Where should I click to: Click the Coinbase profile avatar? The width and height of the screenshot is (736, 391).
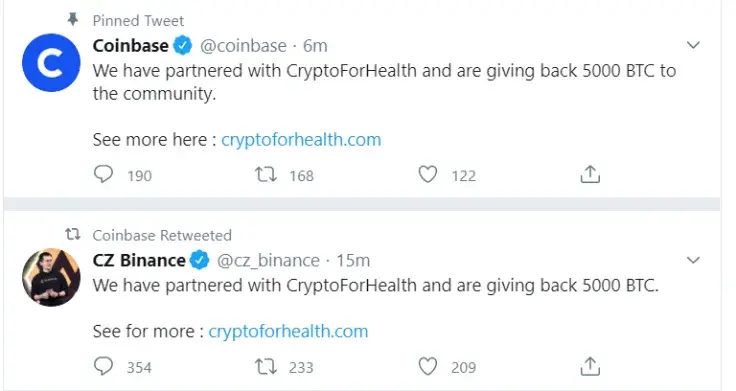(51, 62)
